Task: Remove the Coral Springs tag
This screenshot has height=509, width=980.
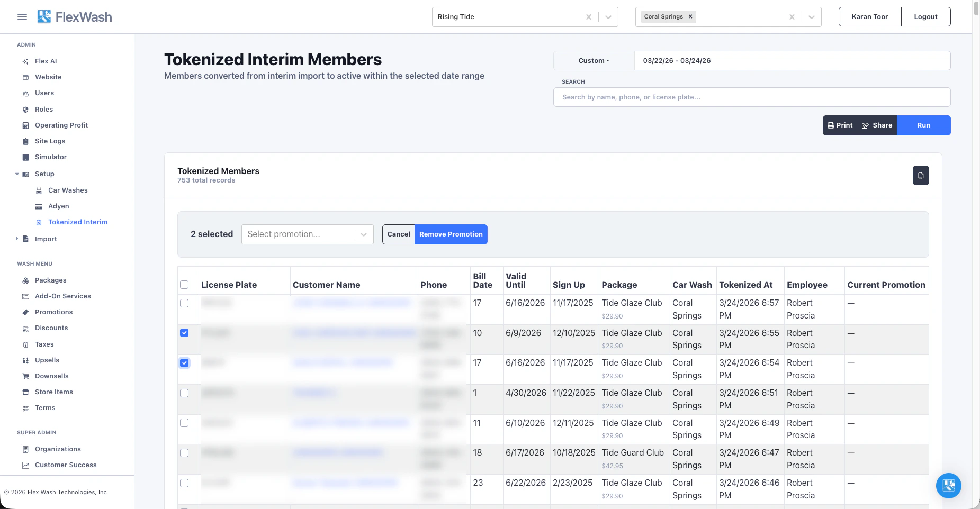Action: [x=690, y=16]
